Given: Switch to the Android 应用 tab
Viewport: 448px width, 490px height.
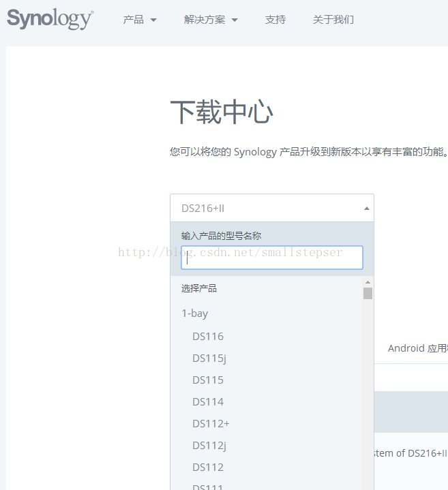Looking at the screenshot, I should tap(418, 348).
